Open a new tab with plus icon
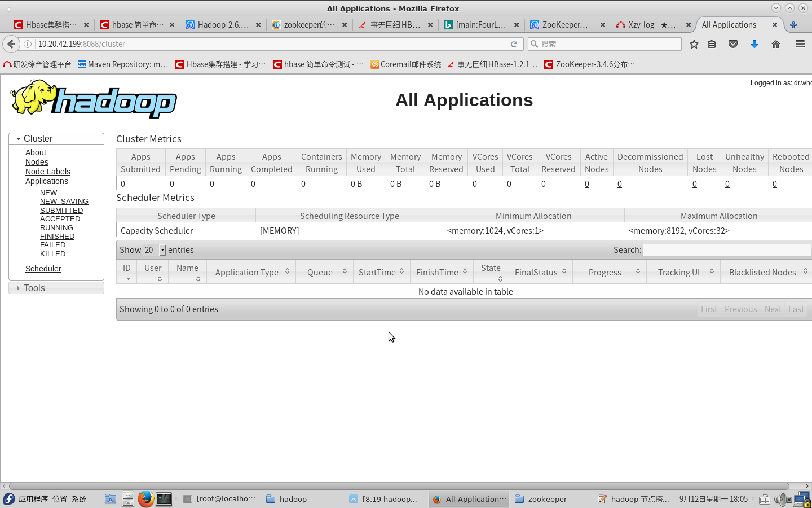 793,25
